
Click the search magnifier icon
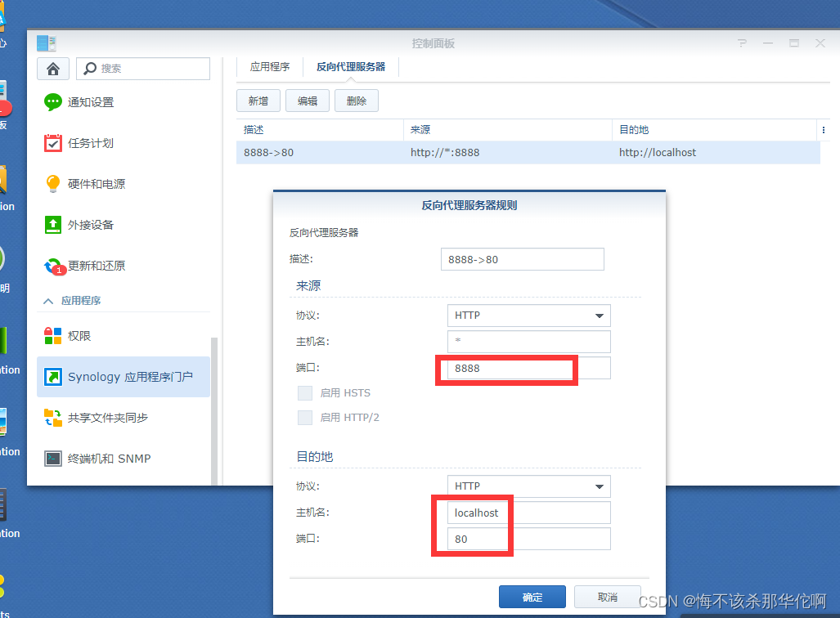[x=90, y=69]
